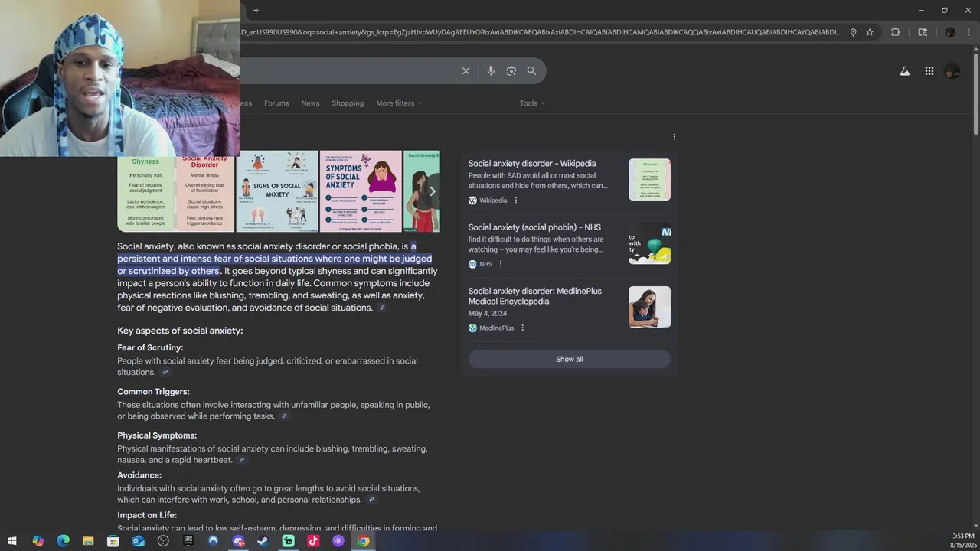Image resolution: width=980 pixels, height=551 pixels.
Task: Open the NHS result thumbnail
Action: pyautogui.click(x=649, y=243)
